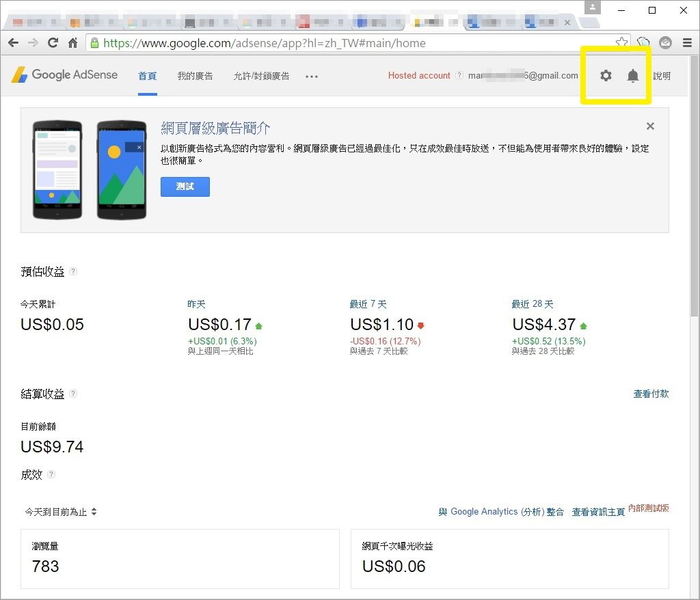
Task: Open the settings gear icon
Action: pos(606,75)
